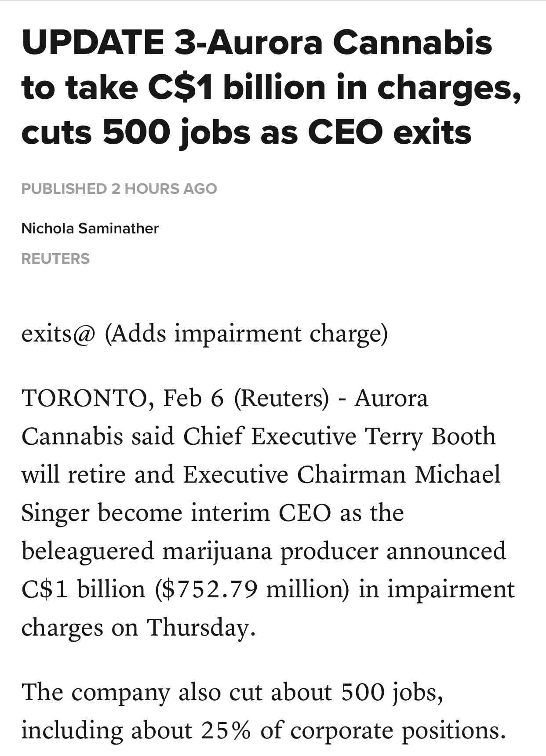Click the TORONTO dateline word
The image size is (546, 756).
point(84,398)
